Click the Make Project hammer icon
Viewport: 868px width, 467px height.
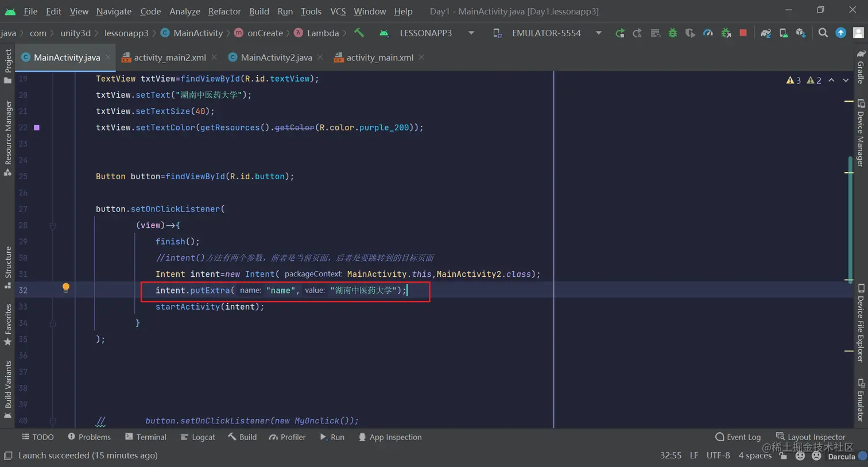[359, 33]
